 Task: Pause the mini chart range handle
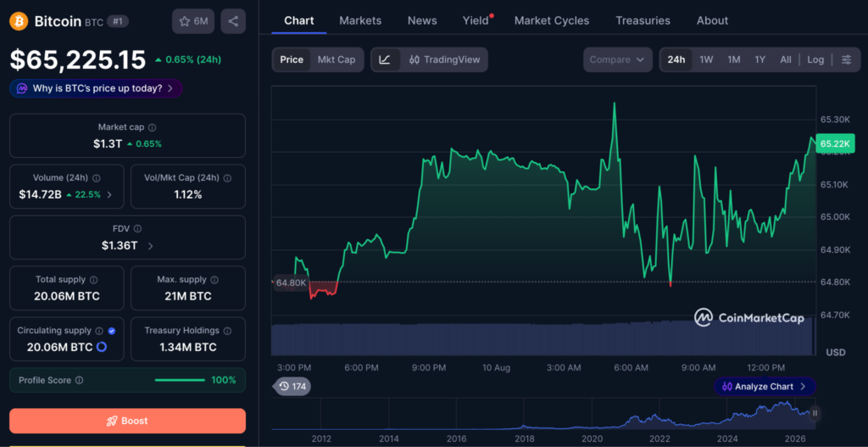pos(815,413)
